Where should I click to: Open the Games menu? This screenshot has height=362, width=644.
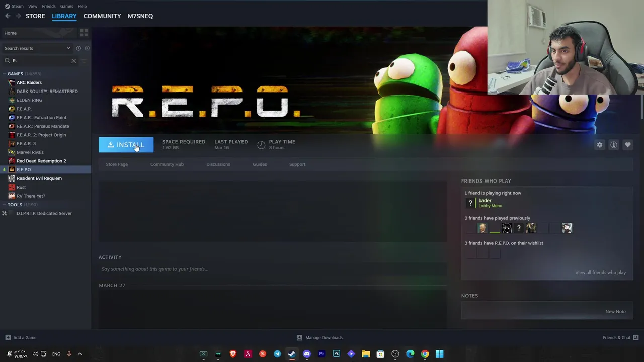[x=67, y=6]
